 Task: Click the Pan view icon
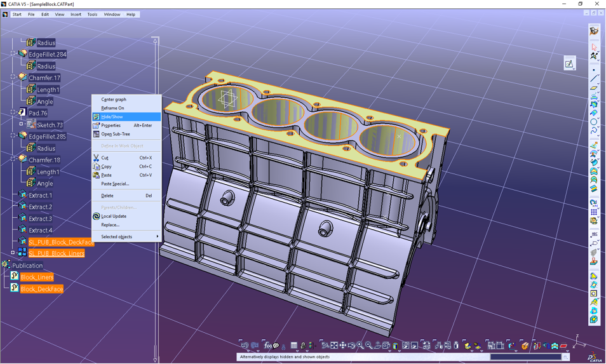[343, 346]
